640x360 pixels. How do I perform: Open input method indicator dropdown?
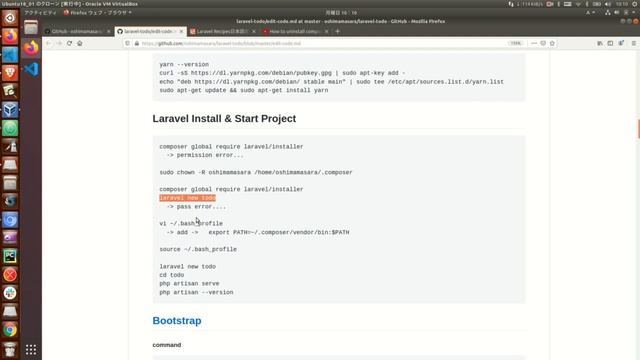[590, 13]
